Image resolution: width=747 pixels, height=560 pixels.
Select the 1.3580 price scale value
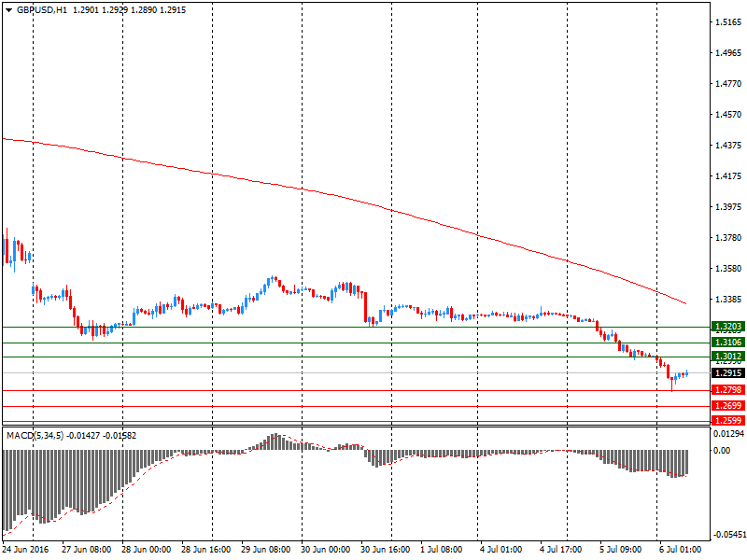tap(728, 269)
